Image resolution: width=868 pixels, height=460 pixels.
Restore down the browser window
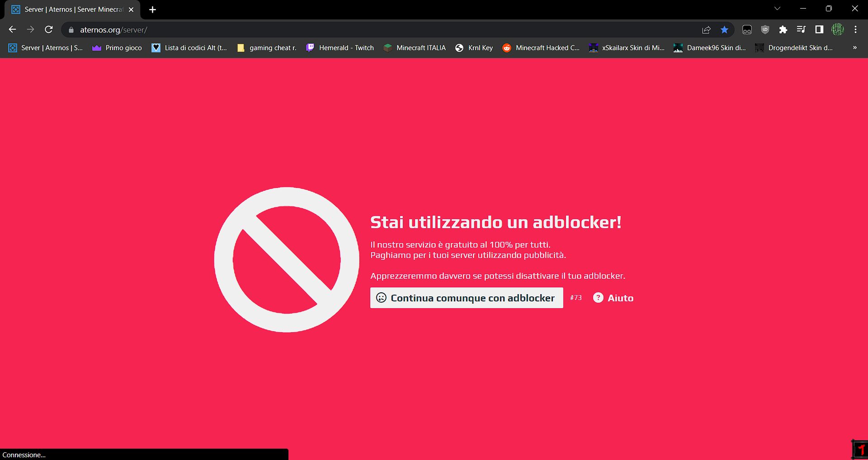[x=829, y=9]
